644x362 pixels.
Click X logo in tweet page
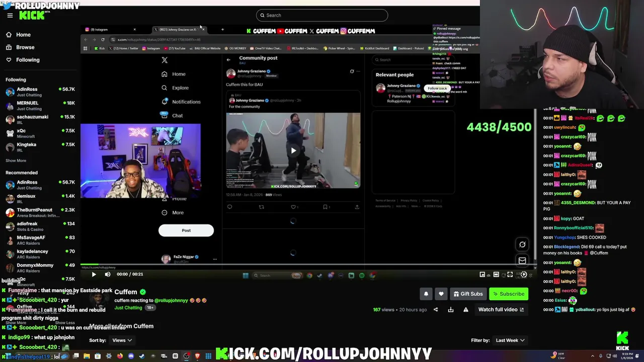pyautogui.click(x=165, y=60)
